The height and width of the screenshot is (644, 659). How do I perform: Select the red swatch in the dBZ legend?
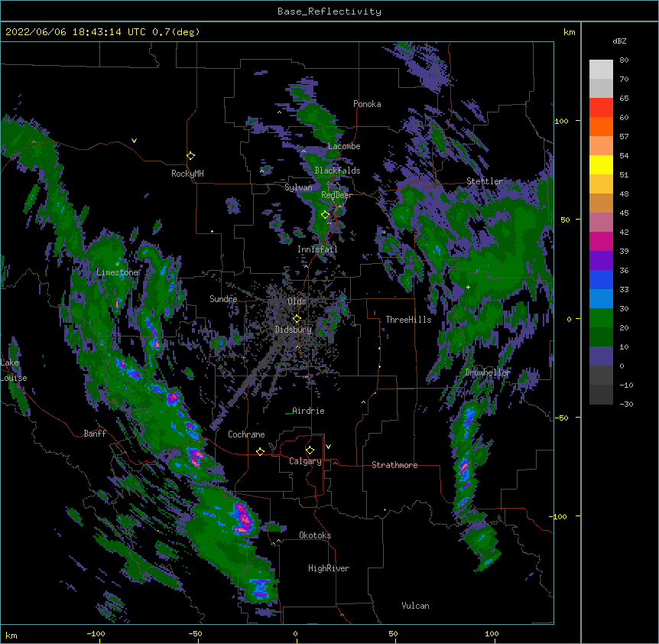[601, 108]
